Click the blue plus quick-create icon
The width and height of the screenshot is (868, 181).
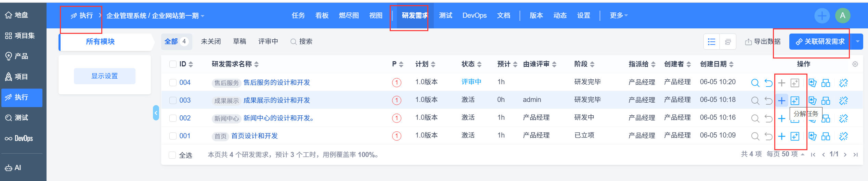(x=822, y=16)
